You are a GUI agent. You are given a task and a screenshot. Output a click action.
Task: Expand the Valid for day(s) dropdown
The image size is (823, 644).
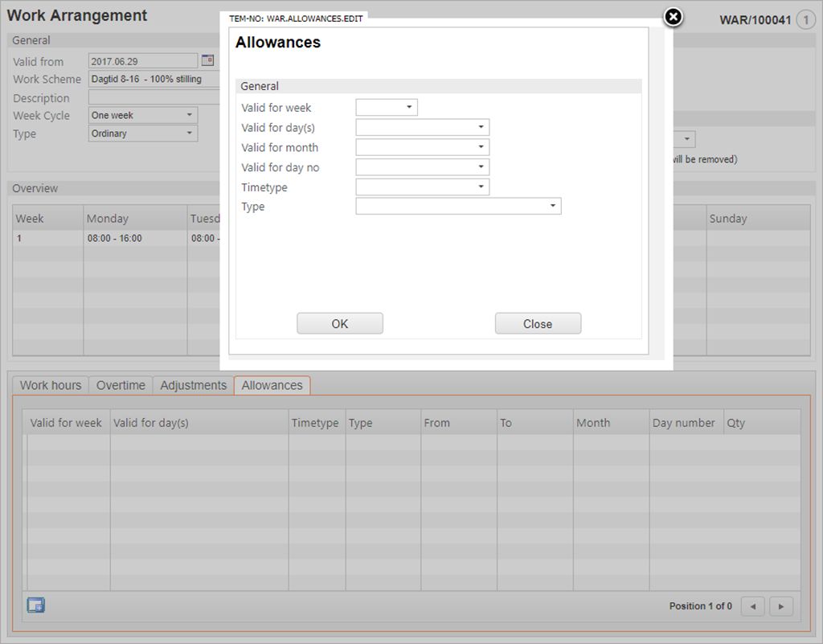[422, 128]
